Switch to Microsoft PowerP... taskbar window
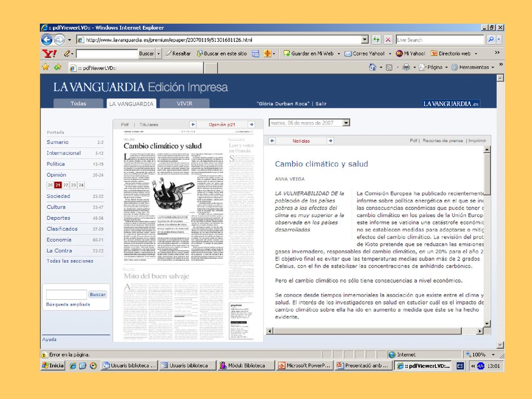This screenshot has width=532, height=399. tap(304, 365)
